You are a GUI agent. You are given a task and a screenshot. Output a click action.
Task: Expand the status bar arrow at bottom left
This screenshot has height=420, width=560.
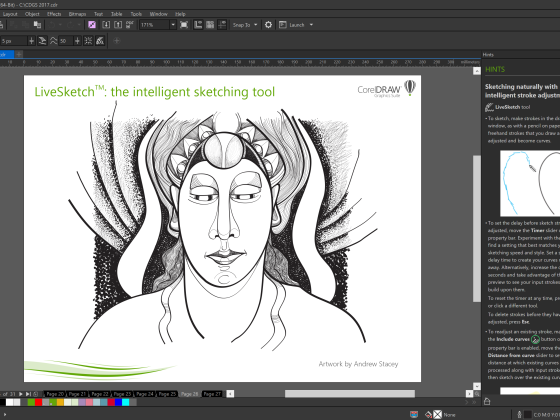tap(5, 415)
